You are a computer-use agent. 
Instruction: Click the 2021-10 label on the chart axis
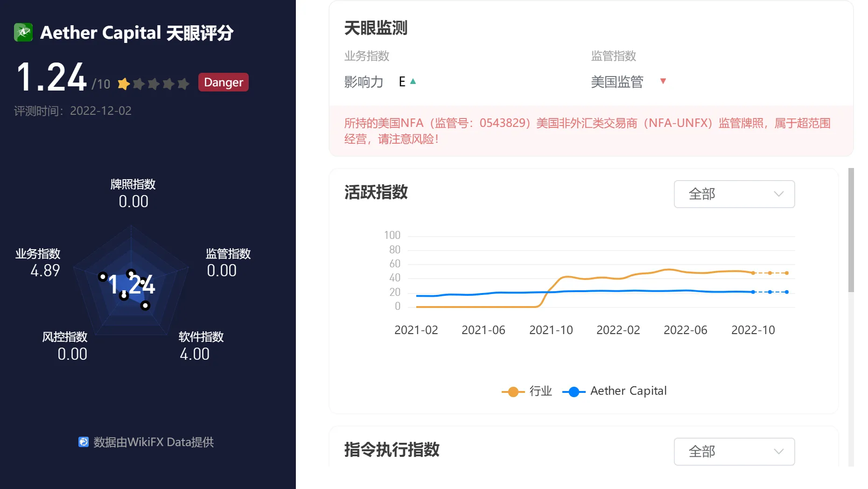point(551,330)
